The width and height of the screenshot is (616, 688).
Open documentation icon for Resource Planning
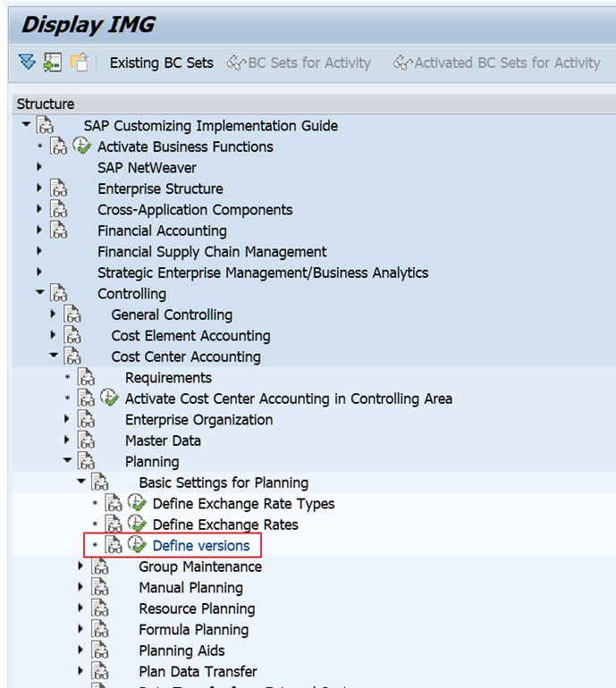pos(99,608)
